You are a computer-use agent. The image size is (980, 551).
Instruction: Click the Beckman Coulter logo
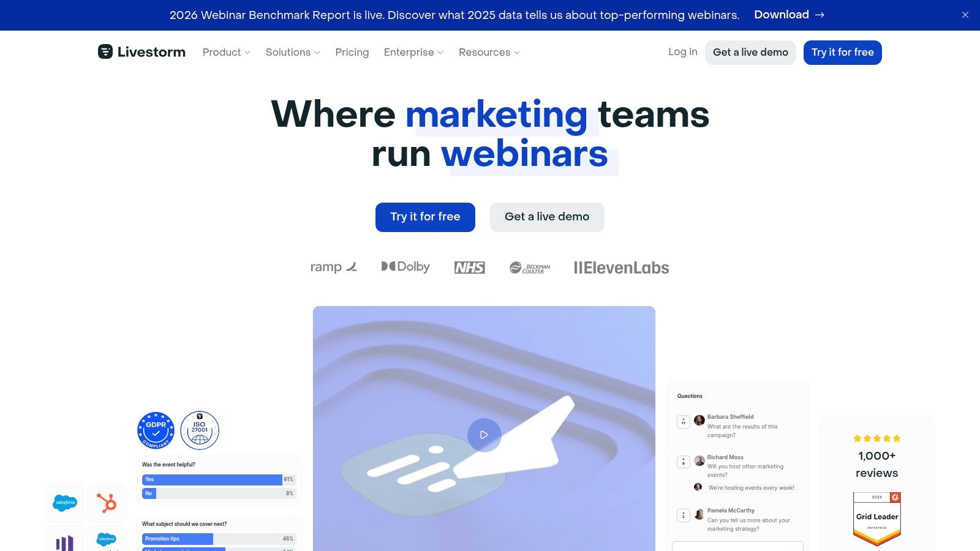pyautogui.click(x=530, y=268)
